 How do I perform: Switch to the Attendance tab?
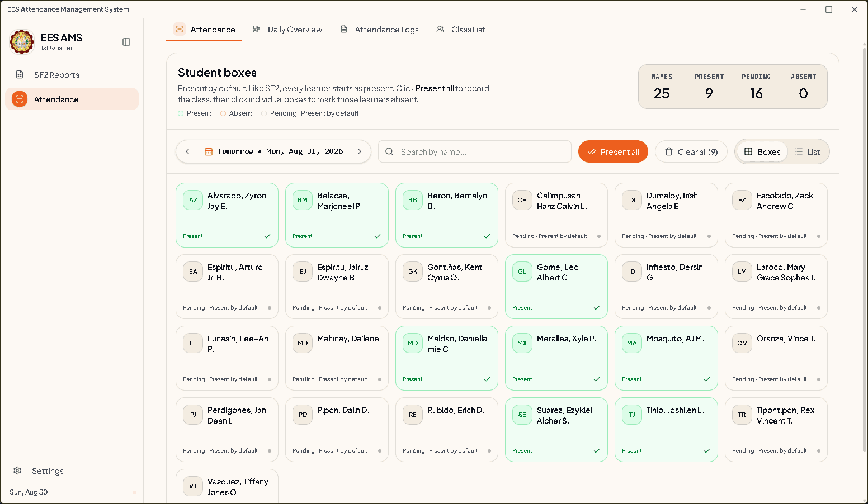click(x=204, y=30)
